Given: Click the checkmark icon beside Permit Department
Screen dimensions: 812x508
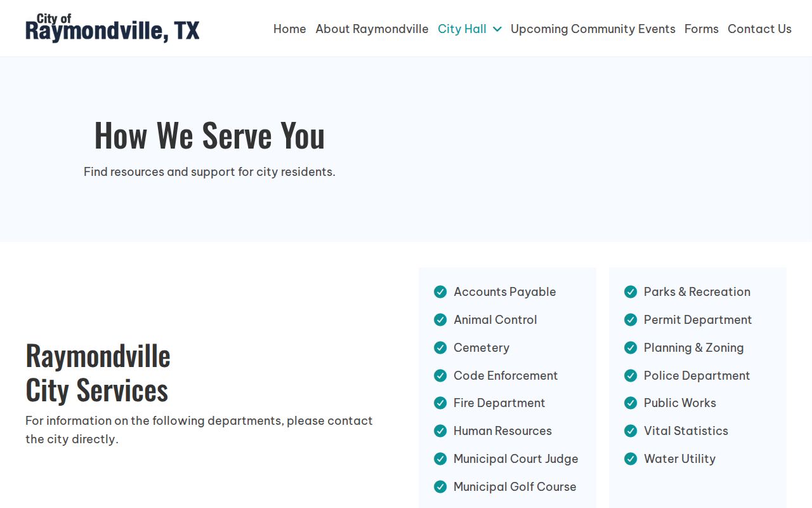Looking at the screenshot, I should [x=631, y=319].
